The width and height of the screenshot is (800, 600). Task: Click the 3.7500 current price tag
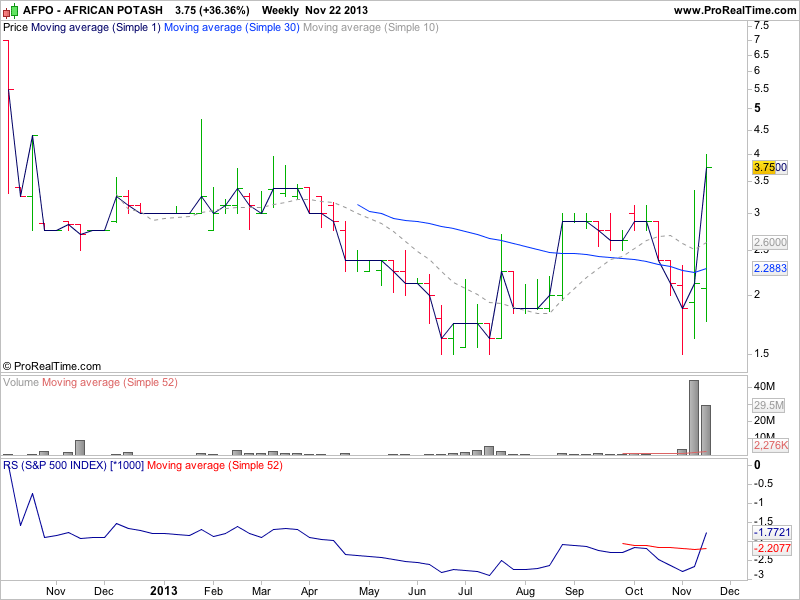[x=770, y=167]
